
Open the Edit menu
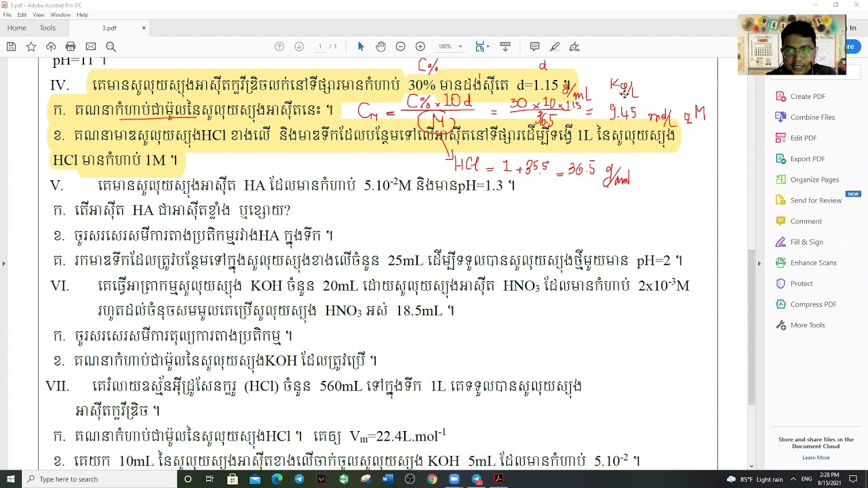click(22, 15)
